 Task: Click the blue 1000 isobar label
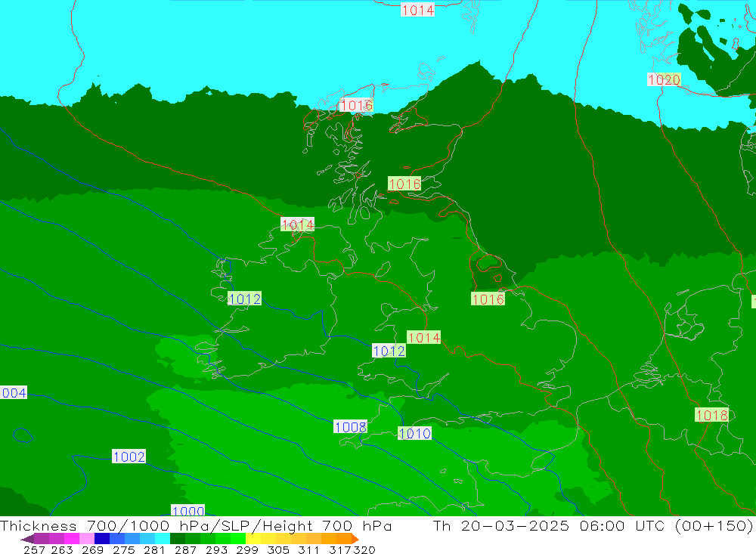[188, 511]
